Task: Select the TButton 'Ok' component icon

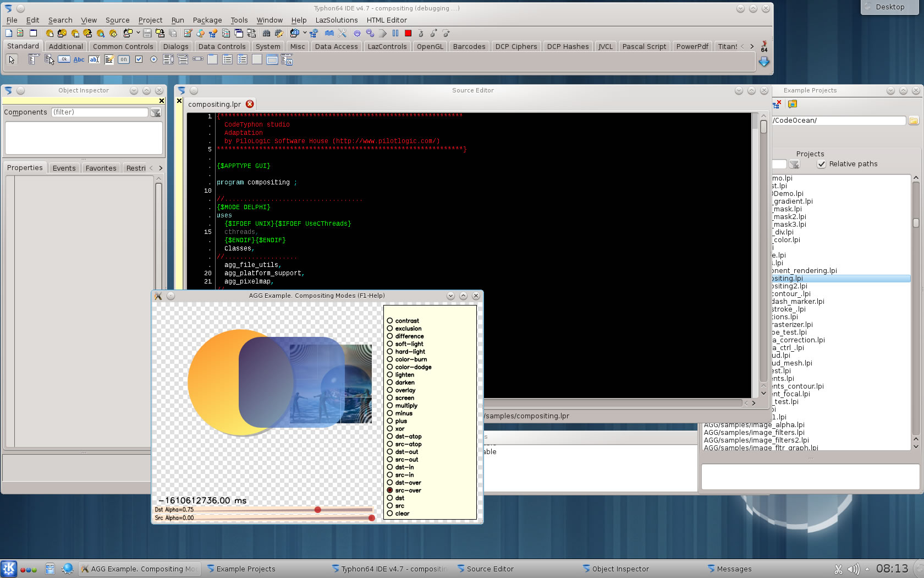Action: (x=64, y=59)
